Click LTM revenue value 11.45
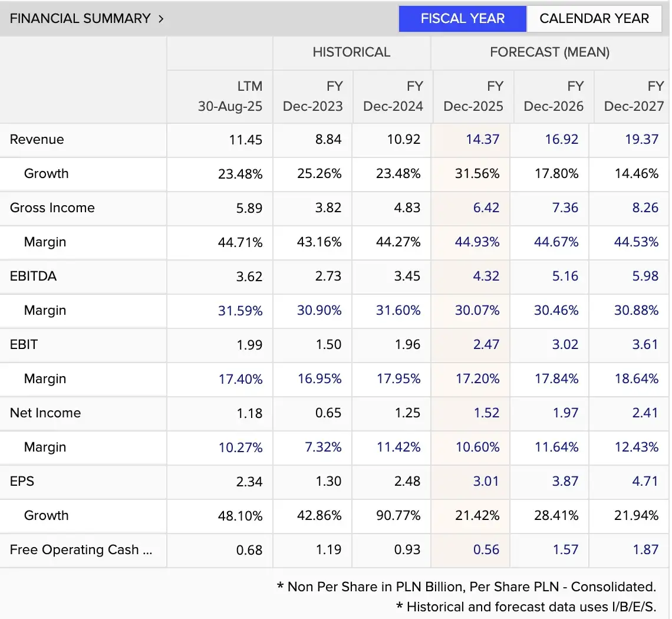This screenshot has height=619, width=672. (x=246, y=140)
